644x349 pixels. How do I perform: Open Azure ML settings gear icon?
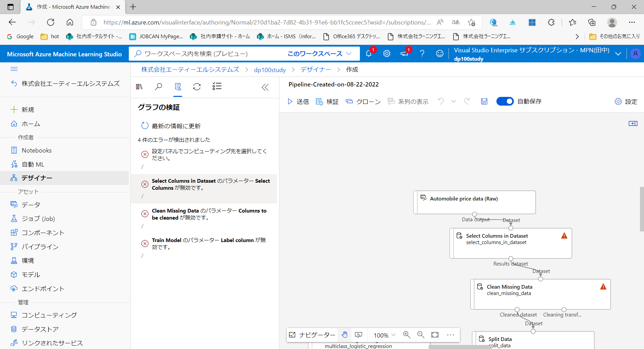(387, 54)
